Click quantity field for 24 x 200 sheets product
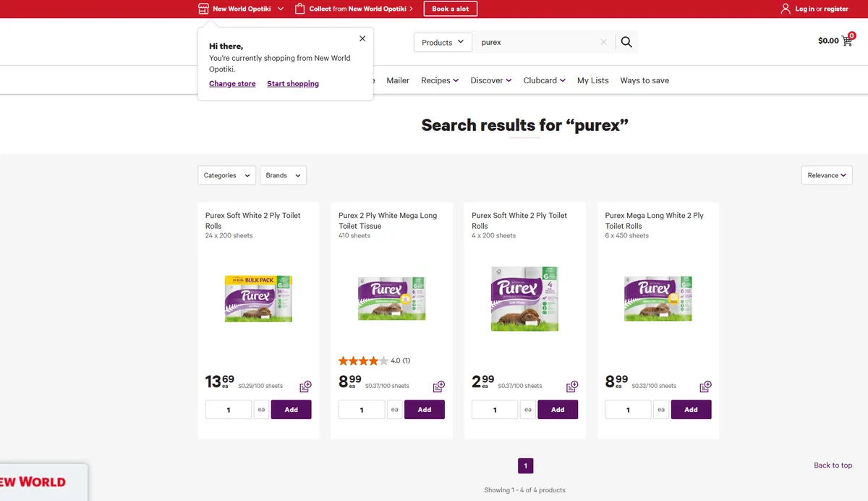This screenshot has width=868, height=501. pyautogui.click(x=229, y=410)
